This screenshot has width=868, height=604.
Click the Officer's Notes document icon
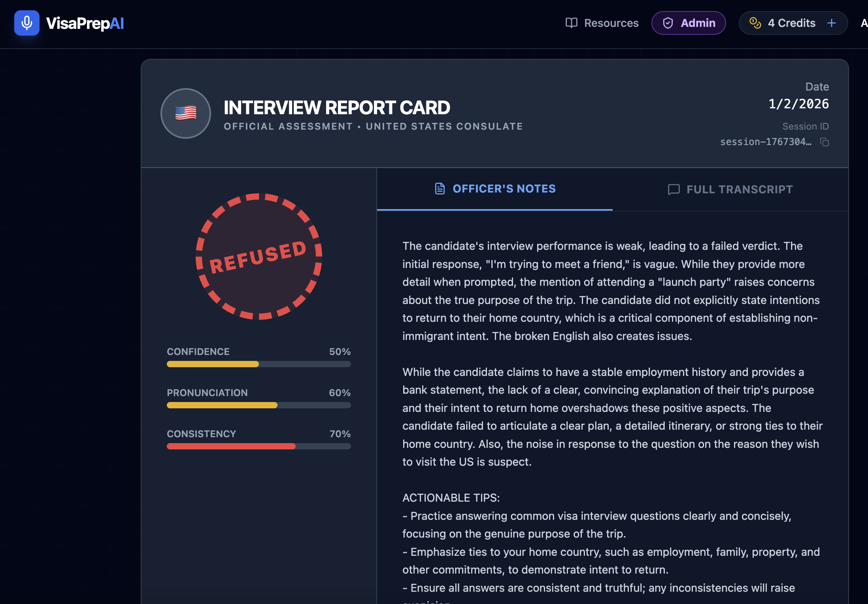click(440, 189)
